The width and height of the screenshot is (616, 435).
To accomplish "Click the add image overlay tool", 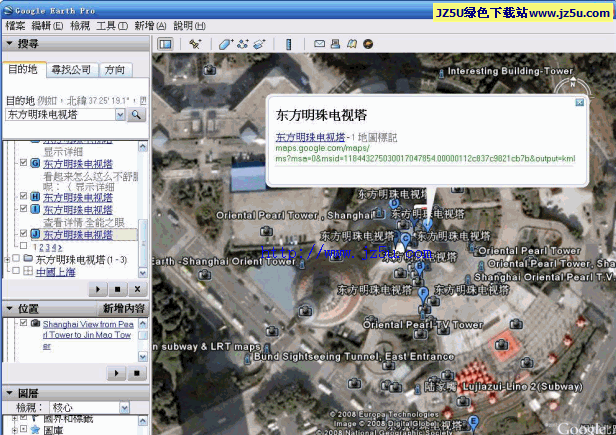I will tap(259, 44).
